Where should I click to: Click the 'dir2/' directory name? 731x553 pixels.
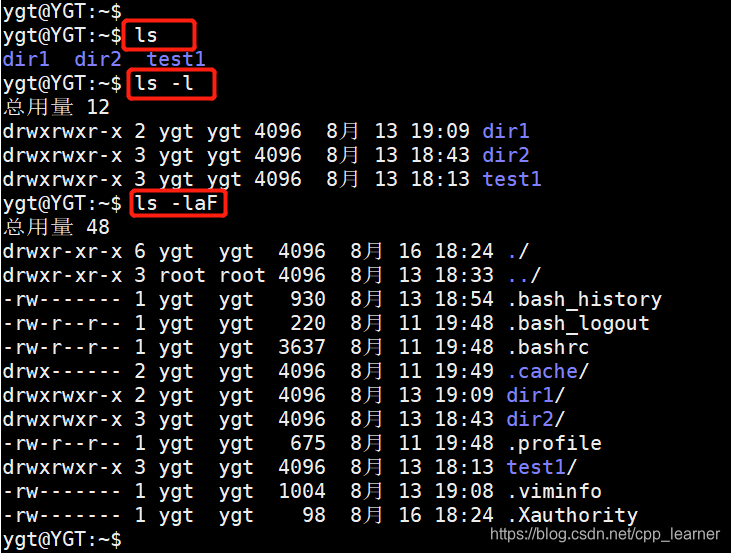click(536, 419)
